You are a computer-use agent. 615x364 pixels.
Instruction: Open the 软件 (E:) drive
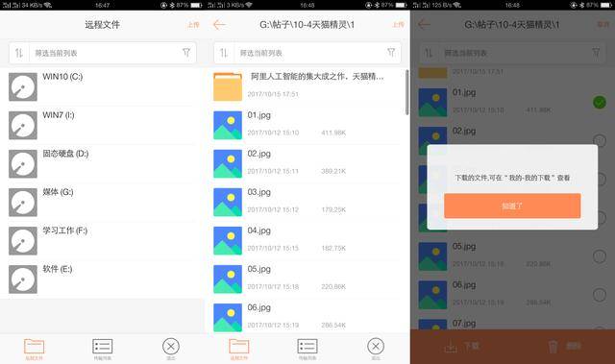[102, 279]
